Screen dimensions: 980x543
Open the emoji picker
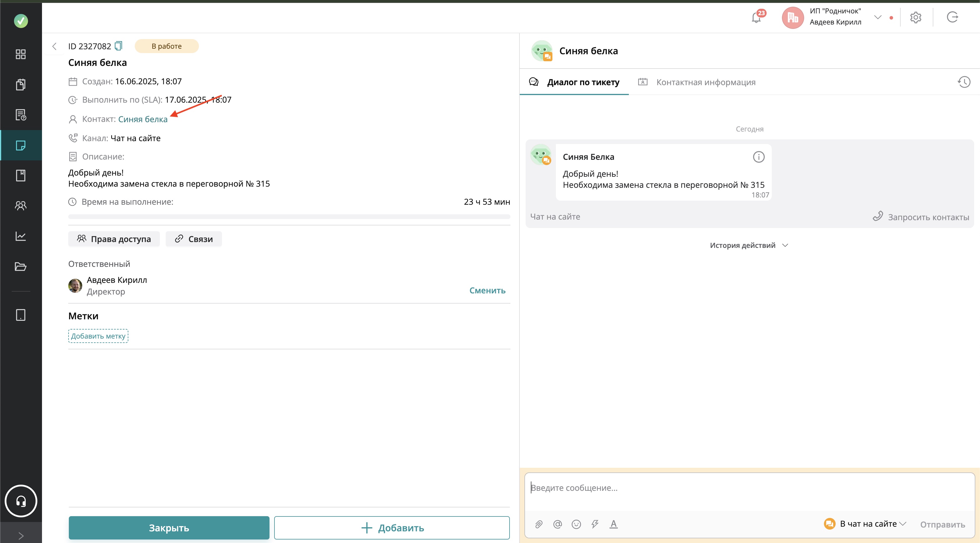576,524
